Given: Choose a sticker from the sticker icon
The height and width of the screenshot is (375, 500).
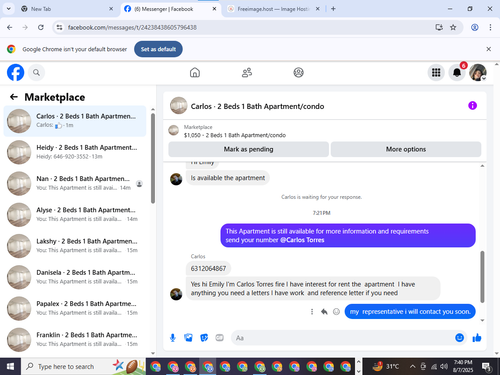Looking at the screenshot, I should tap(204, 338).
